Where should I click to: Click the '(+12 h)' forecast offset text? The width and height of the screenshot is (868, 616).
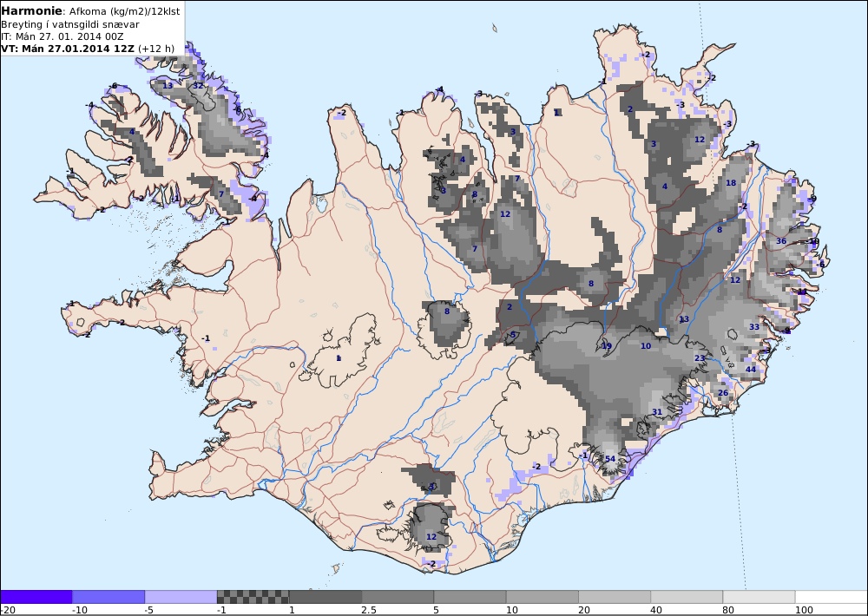[156, 49]
